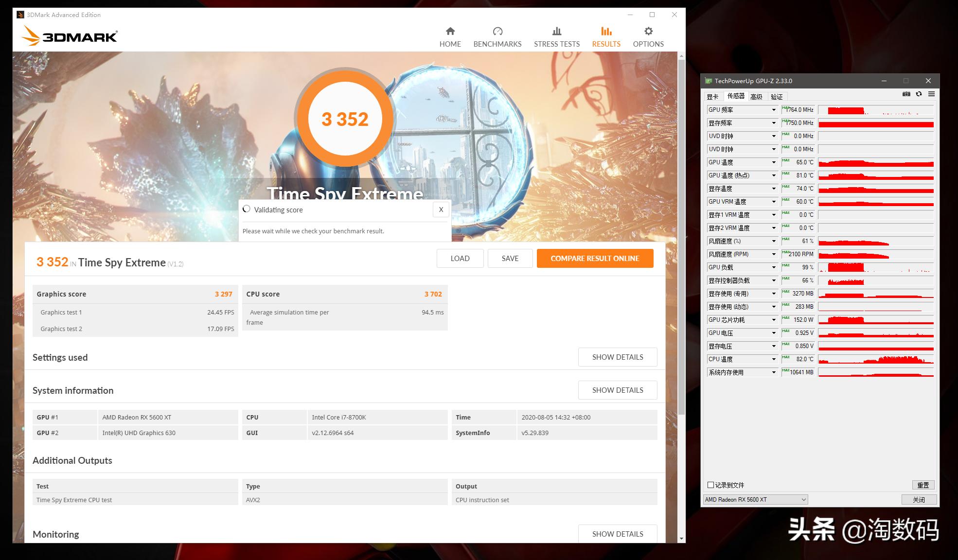This screenshot has height=560, width=958.
Task: Click the GPU-Z refresh sensors icon
Action: click(x=919, y=94)
